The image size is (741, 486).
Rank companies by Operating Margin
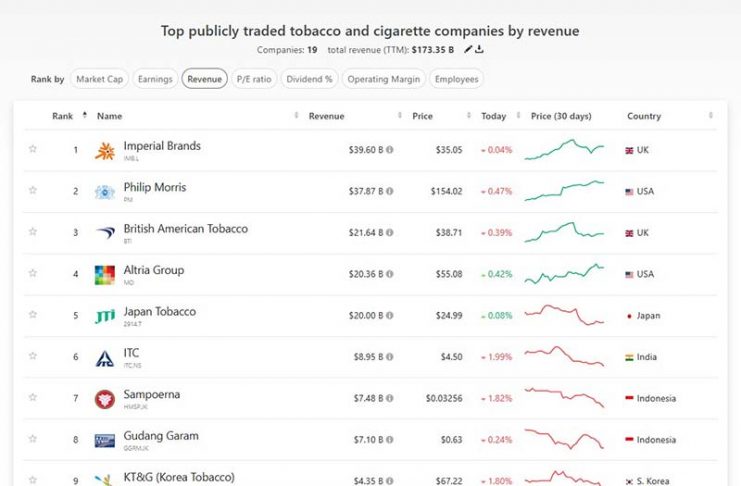click(x=384, y=79)
